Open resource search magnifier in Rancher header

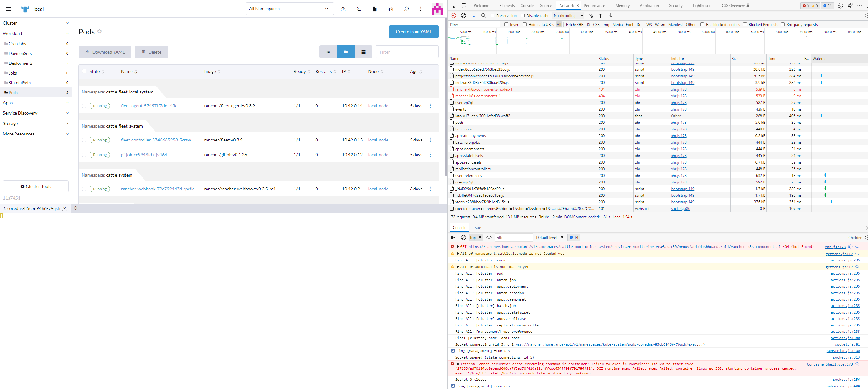[406, 9]
